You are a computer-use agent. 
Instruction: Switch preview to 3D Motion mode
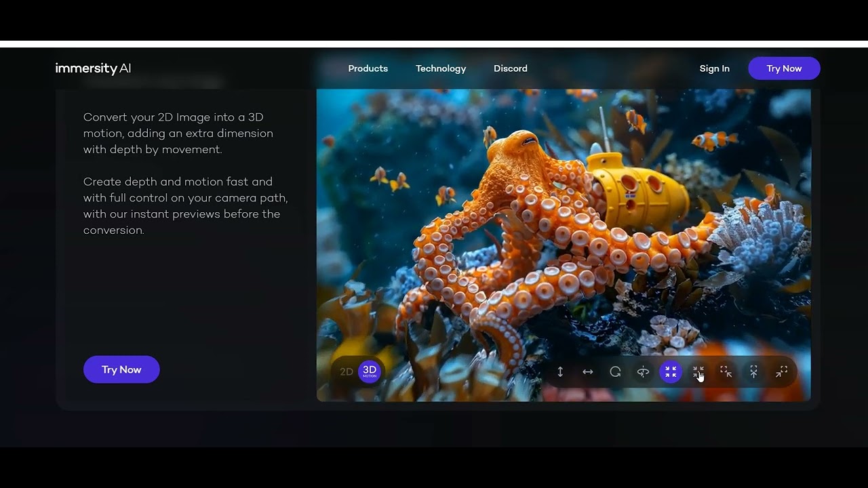(x=370, y=371)
